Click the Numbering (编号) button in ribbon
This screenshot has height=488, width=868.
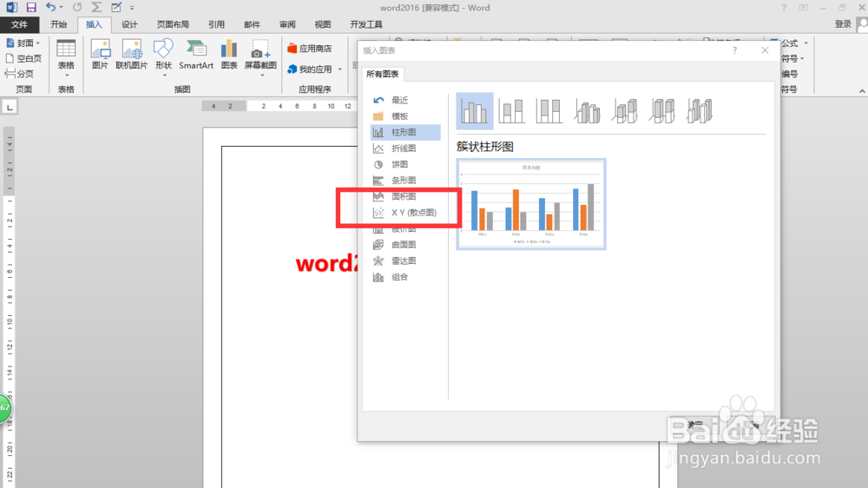(x=789, y=74)
